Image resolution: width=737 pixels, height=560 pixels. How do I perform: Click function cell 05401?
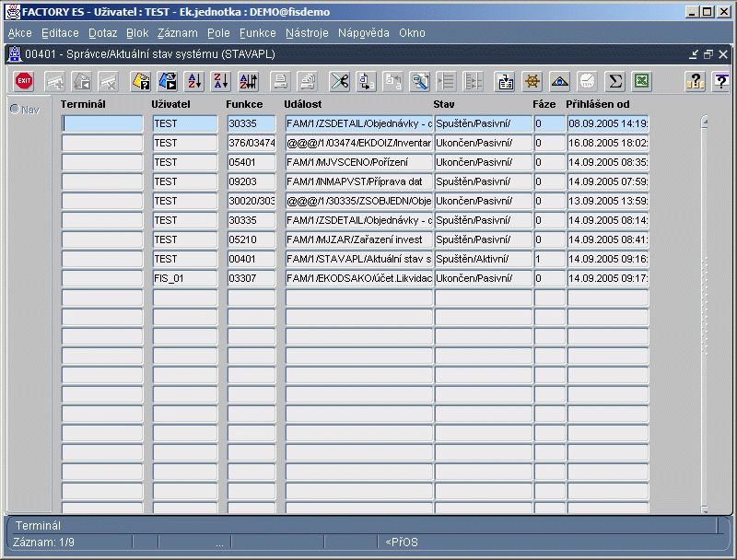[252, 162]
